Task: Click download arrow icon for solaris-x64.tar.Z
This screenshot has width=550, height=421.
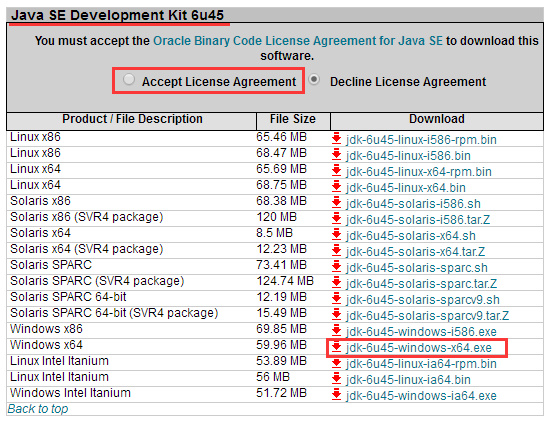Action: tap(336, 250)
